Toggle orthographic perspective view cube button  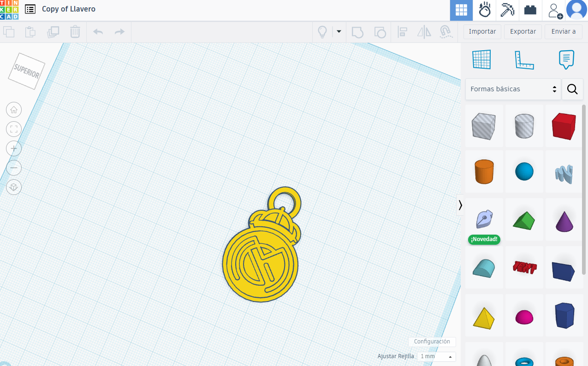[14, 187]
